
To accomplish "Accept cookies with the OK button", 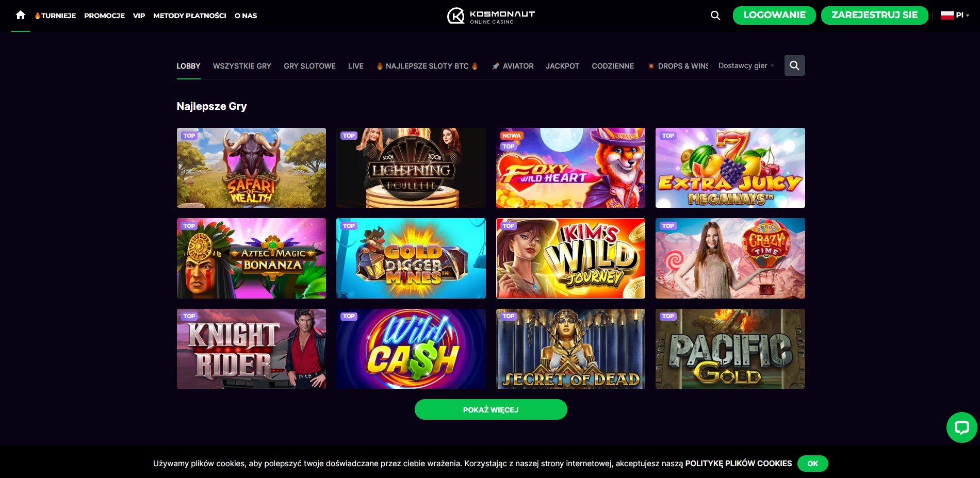I will [812, 464].
